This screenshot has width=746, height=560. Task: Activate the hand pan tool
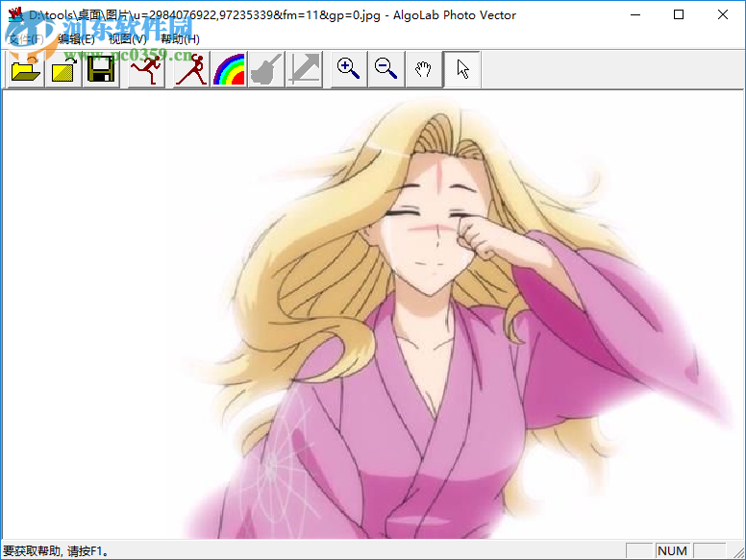pyautogui.click(x=424, y=69)
